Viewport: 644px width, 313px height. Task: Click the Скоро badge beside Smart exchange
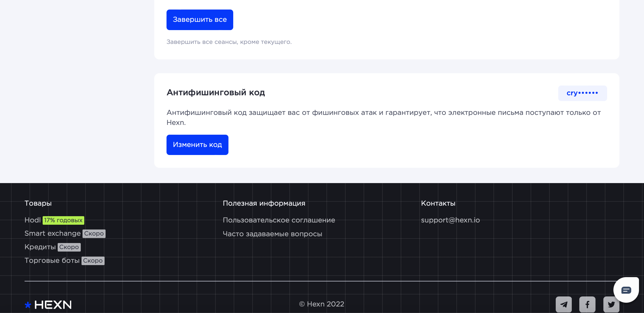94,233
